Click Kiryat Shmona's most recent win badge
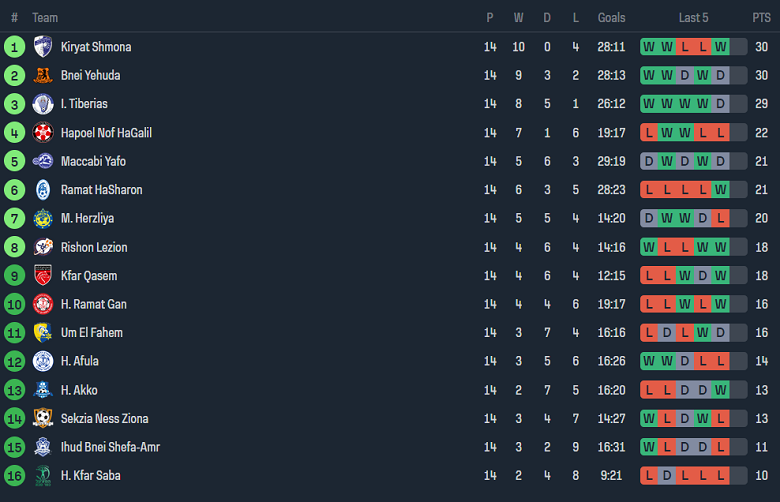The image size is (780, 502). pos(720,47)
